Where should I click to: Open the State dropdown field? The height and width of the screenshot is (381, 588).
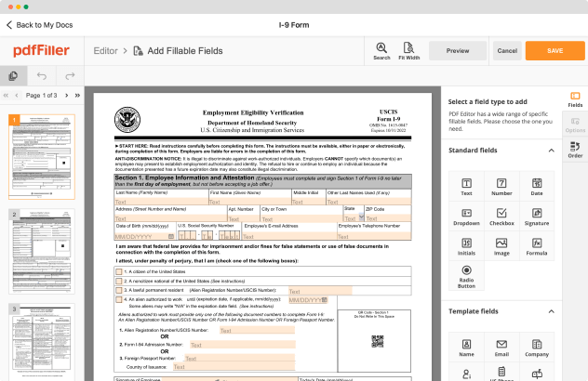354,217
